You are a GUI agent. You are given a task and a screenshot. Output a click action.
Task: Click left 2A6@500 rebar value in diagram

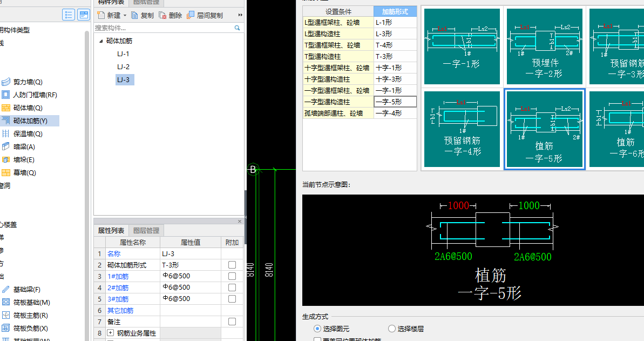[453, 256]
